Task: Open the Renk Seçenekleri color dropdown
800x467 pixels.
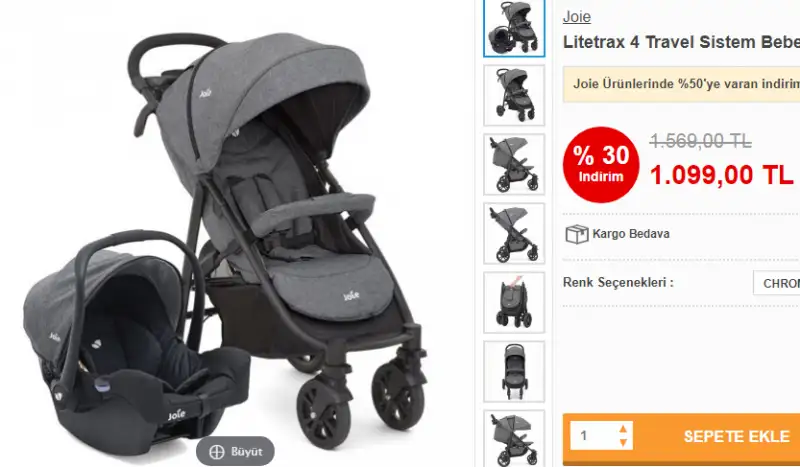Action: (x=777, y=283)
